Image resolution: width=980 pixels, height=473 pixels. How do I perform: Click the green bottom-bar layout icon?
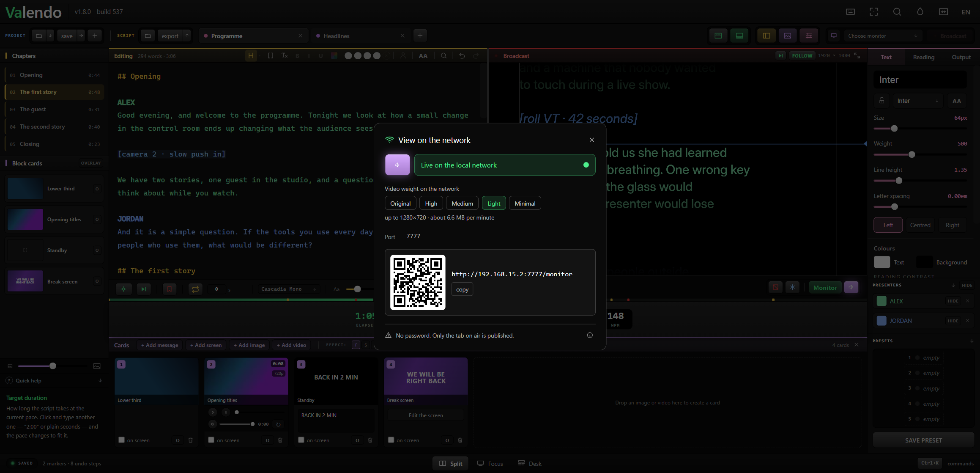click(x=739, y=36)
